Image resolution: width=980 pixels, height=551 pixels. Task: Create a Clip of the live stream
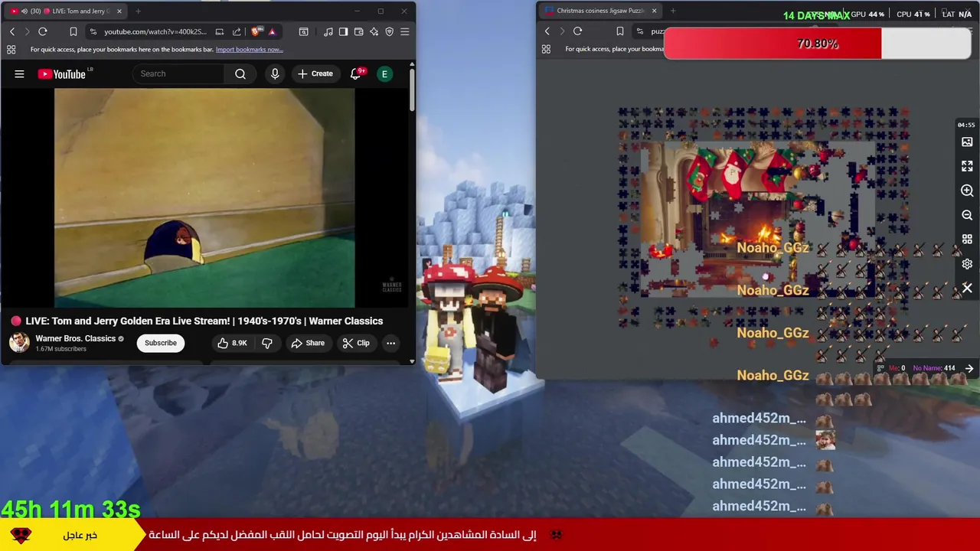pos(356,343)
